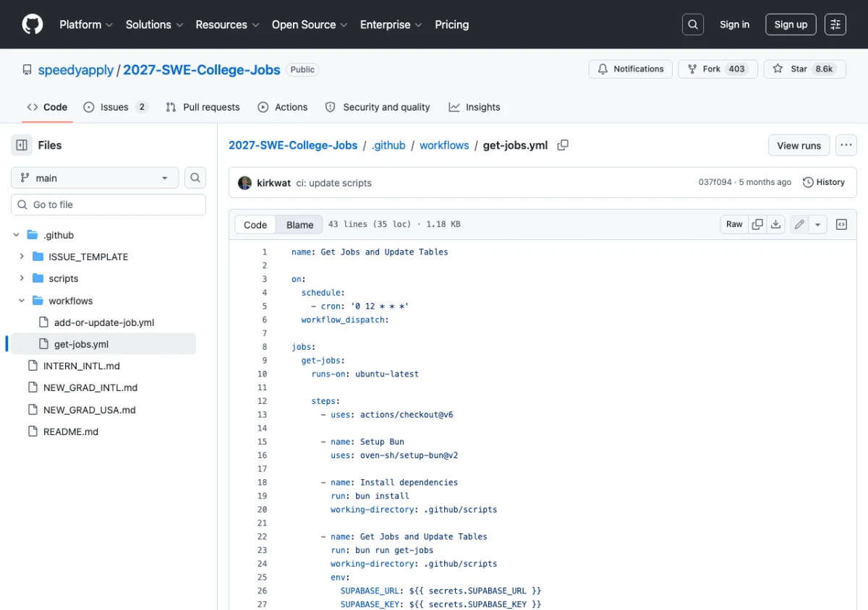Open the Notifications bell button

(631, 69)
